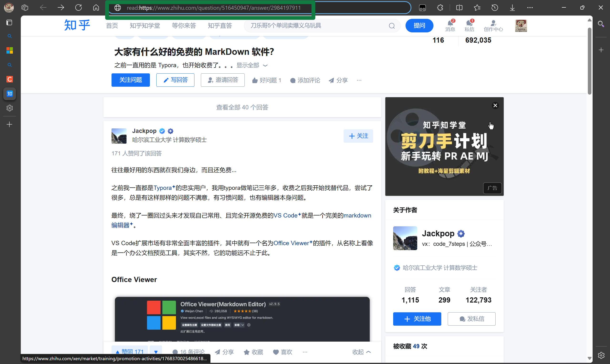
Task: Open 知乎直答 navigation item
Action: coord(220,25)
